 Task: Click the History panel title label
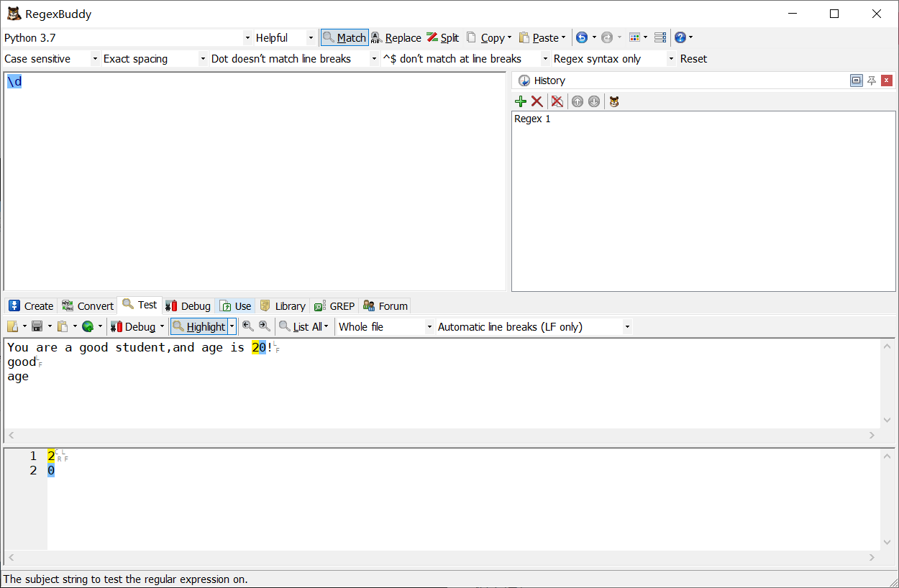coord(549,81)
